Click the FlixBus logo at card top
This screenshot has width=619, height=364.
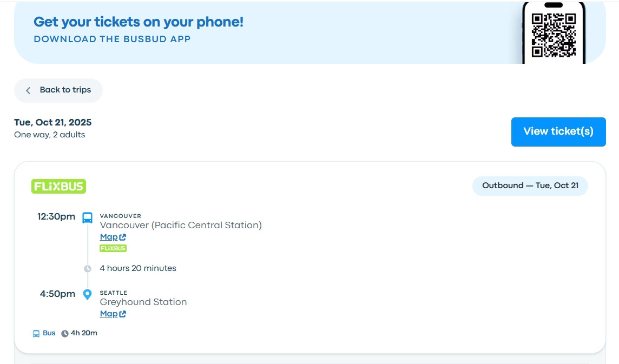point(58,187)
